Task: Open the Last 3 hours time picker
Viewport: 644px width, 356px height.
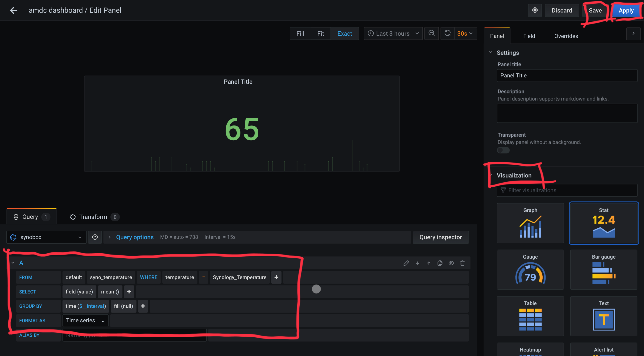Action: [393, 33]
